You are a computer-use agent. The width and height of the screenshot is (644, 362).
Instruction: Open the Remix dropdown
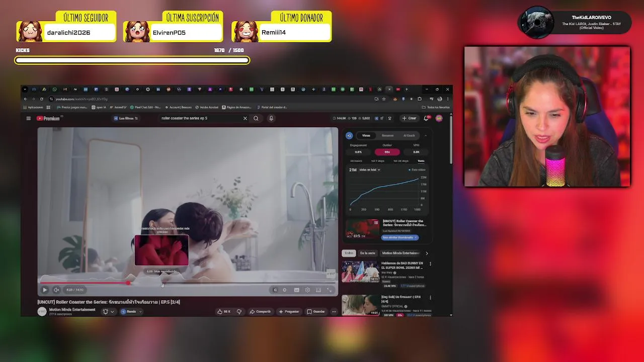click(x=132, y=312)
